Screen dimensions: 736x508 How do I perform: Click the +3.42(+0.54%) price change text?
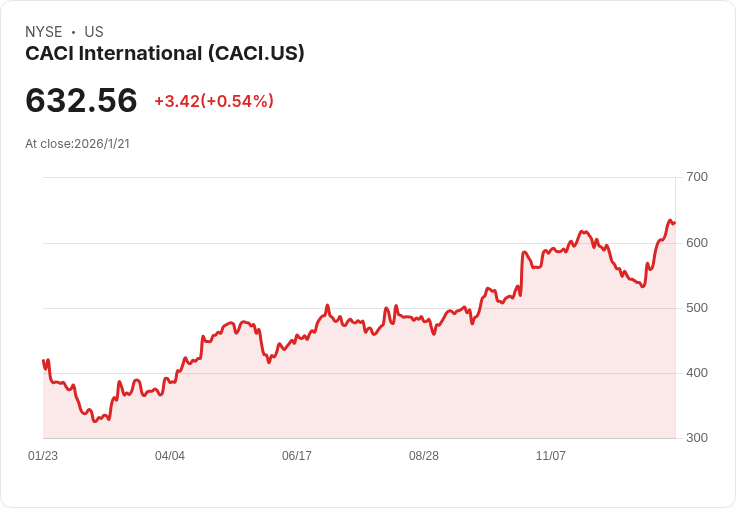click(214, 101)
